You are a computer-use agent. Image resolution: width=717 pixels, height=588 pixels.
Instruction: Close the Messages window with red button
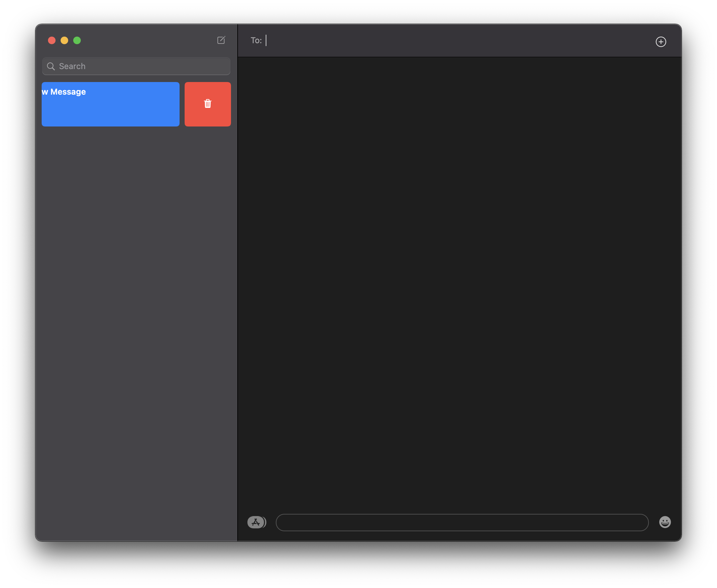click(52, 41)
